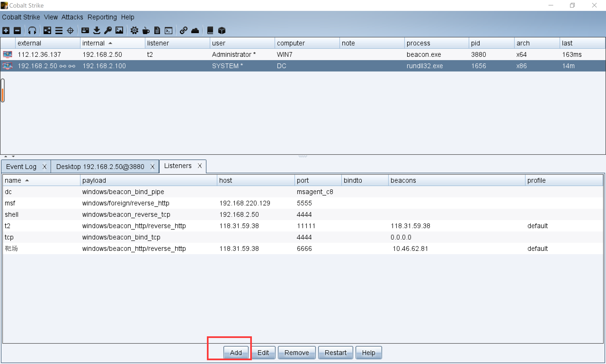
Task: Click the Remove listener button
Action: coord(297,352)
